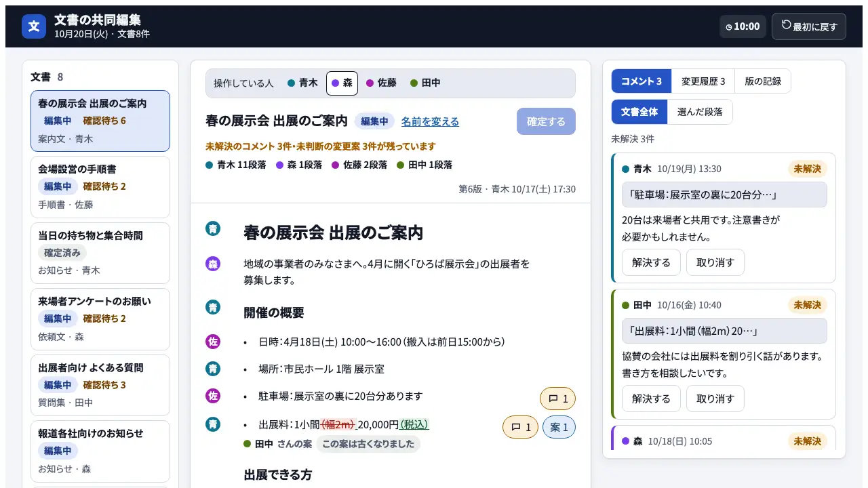The height and width of the screenshot is (488, 868).
Task: Click the 第6版・青木 10/17(土) 17:30 version text
Action: coord(517,189)
